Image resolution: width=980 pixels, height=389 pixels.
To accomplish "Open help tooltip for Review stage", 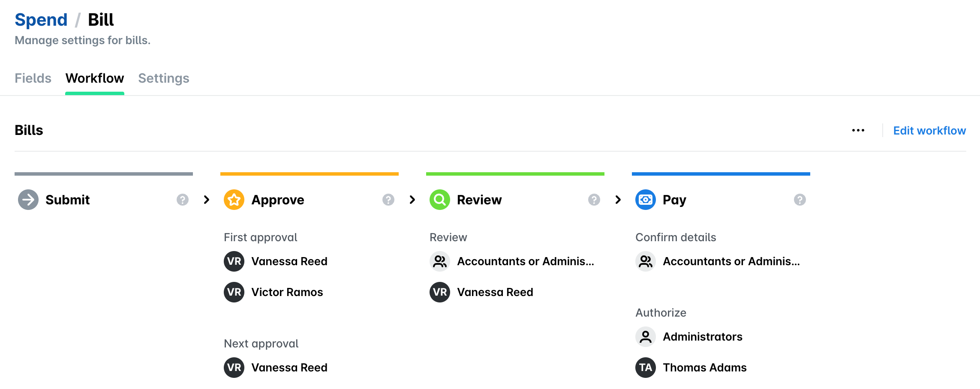I will [x=594, y=200].
